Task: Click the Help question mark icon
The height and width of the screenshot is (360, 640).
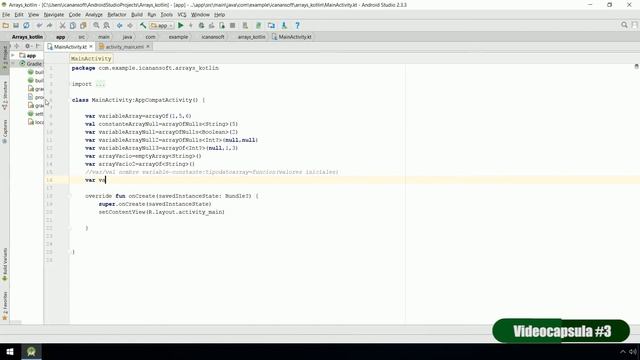Action: (298, 25)
